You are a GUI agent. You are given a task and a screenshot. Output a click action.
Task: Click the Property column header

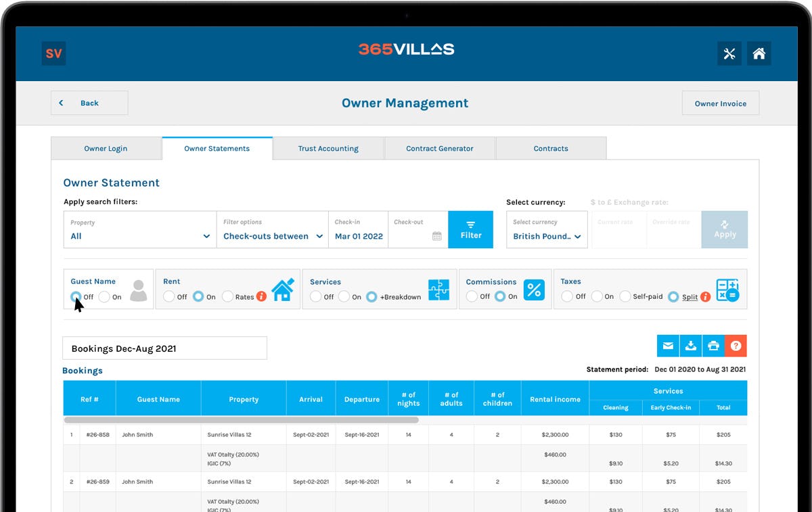244,399
